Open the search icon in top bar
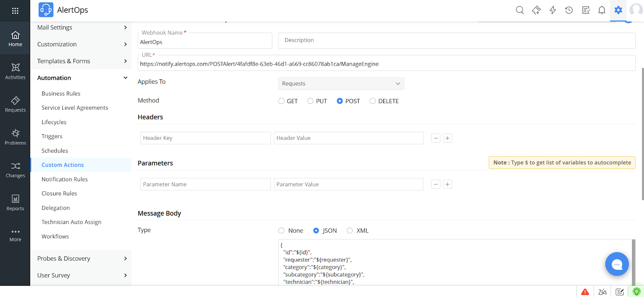The height and width of the screenshot is (297, 644). pos(520,10)
